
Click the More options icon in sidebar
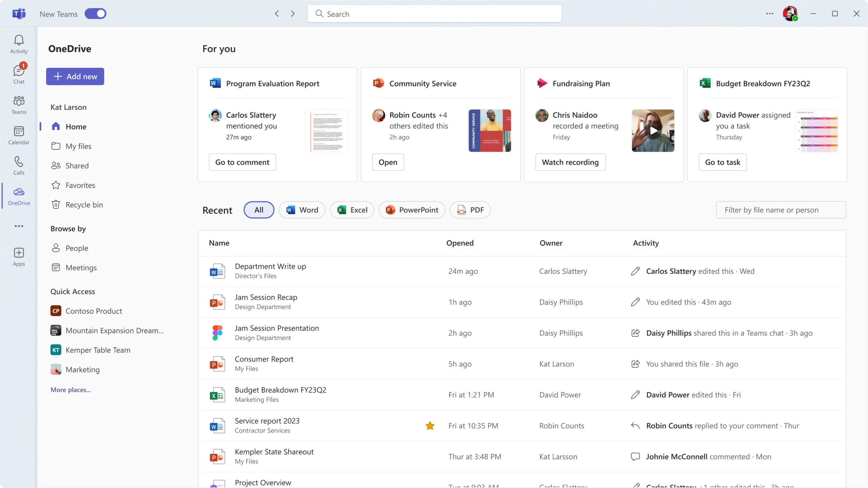tap(19, 226)
